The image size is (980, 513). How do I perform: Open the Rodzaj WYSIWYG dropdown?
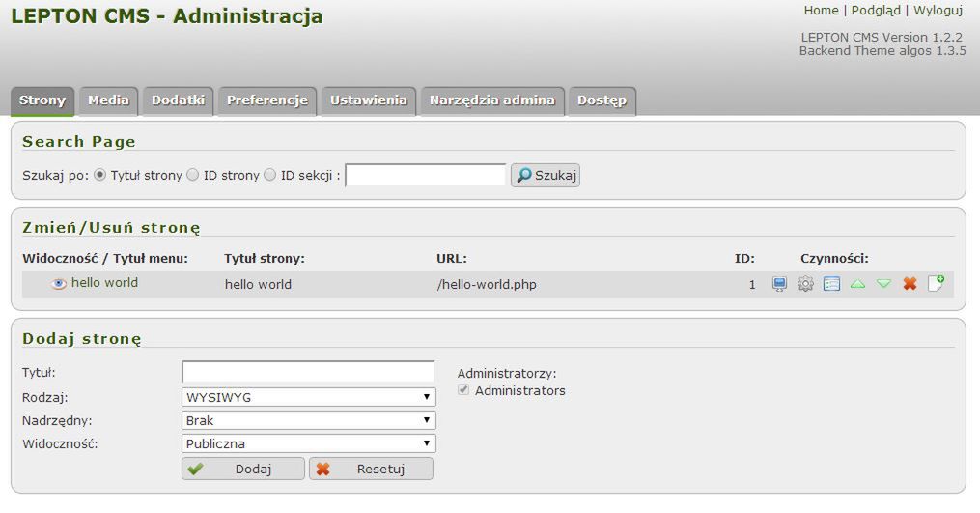(x=309, y=397)
